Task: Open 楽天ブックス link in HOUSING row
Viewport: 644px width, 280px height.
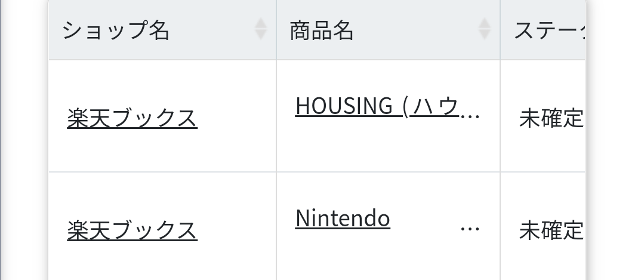Action: pos(133,118)
